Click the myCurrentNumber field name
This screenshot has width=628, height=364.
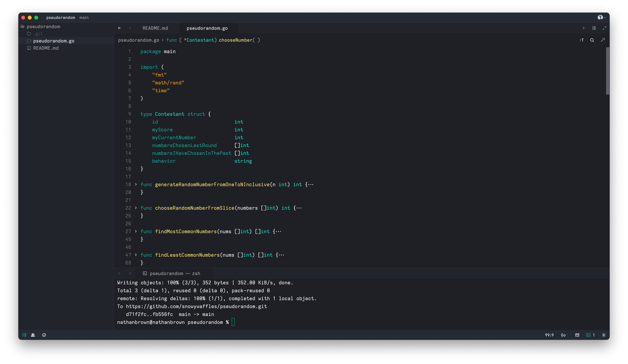[x=174, y=138]
